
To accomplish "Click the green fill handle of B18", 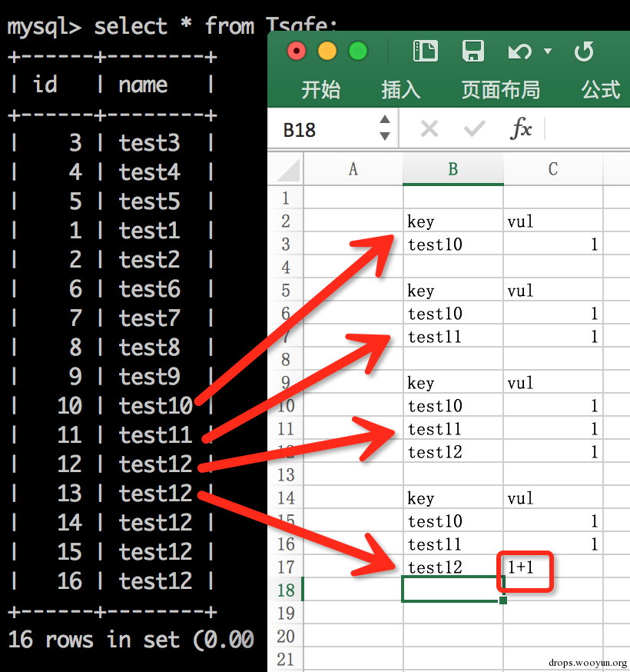I will tap(502, 600).
